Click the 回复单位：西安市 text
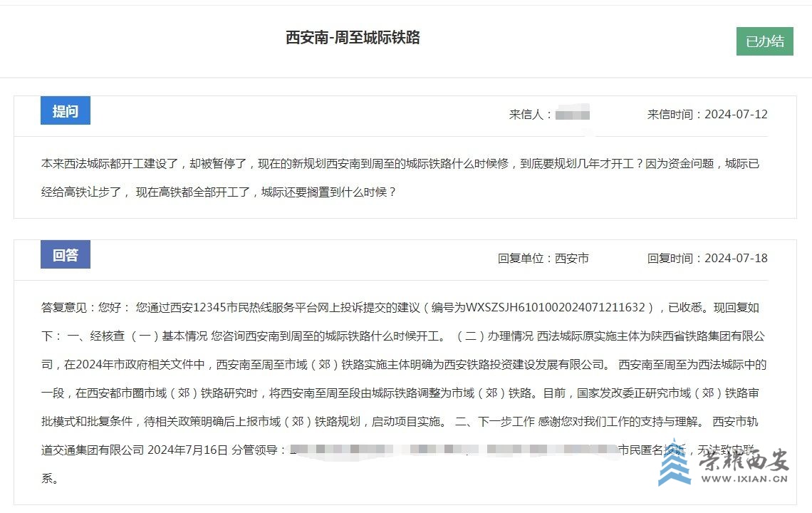The width and height of the screenshot is (812, 513). [543, 259]
